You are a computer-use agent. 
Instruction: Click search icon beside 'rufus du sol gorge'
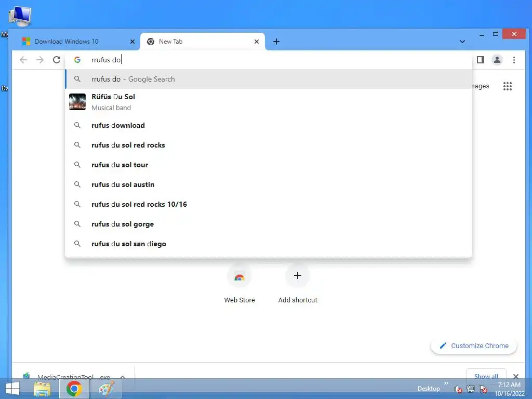(x=77, y=224)
